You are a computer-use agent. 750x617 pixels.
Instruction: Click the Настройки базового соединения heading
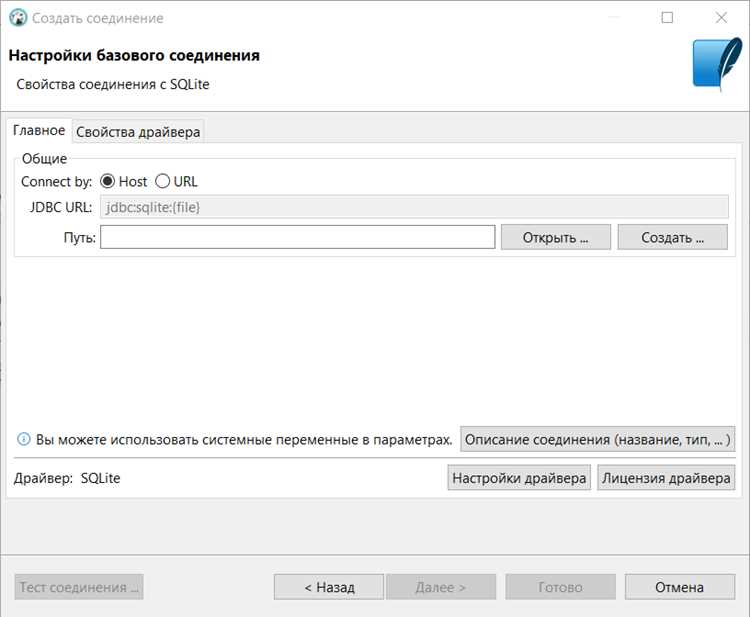click(x=134, y=55)
